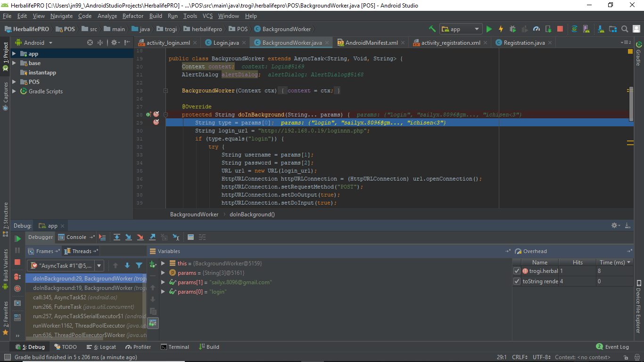The image size is (644, 362).
Task: Click the Step Out icon
Action: [x=152, y=237]
